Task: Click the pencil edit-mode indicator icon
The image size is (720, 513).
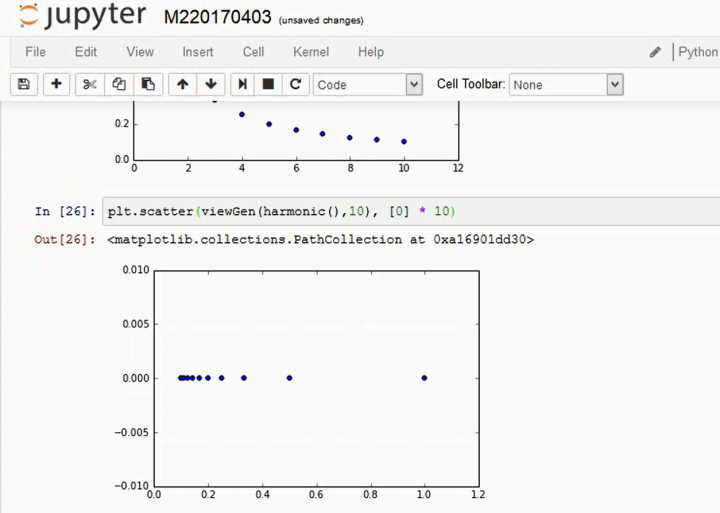Action: (x=655, y=52)
